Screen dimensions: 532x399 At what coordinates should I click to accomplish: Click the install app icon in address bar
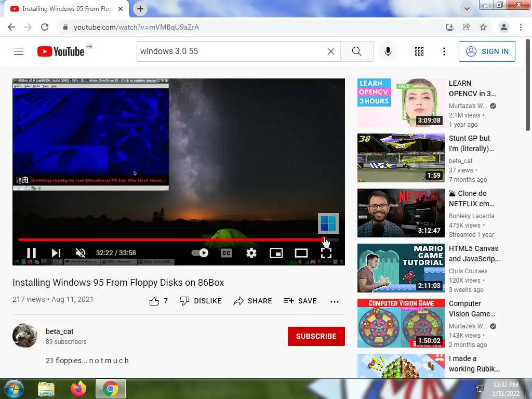click(449, 27)
